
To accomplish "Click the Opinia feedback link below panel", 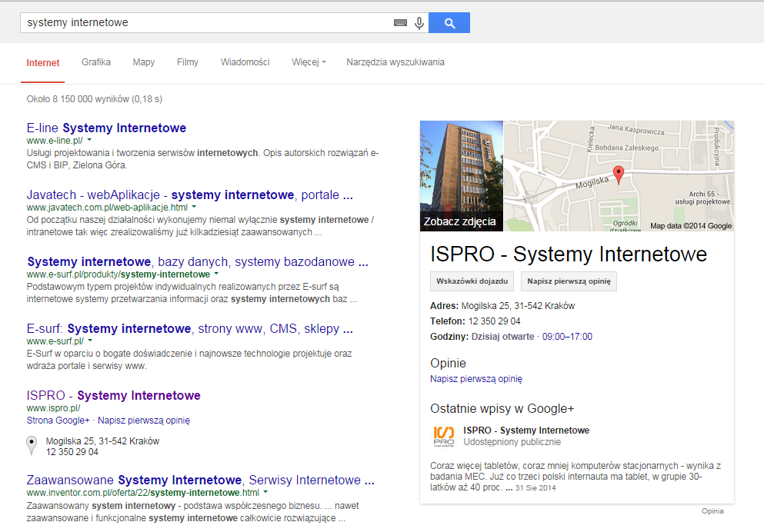I will tap(712, 511).
